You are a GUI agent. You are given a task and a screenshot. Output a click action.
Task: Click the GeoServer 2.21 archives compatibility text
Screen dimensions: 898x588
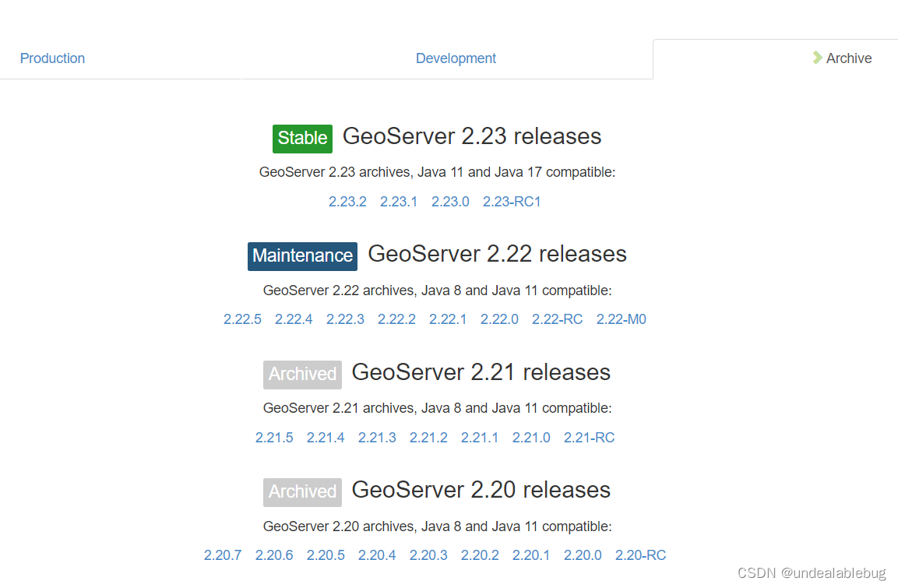click(x=437, y=408)
